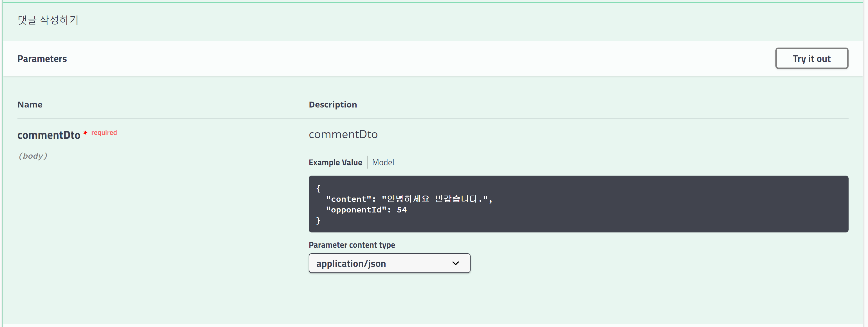Click the 댓글 작성하기 operation summary
Viewport: 868px width, 327px height.
pyautogui.click(x=48, y=20)
